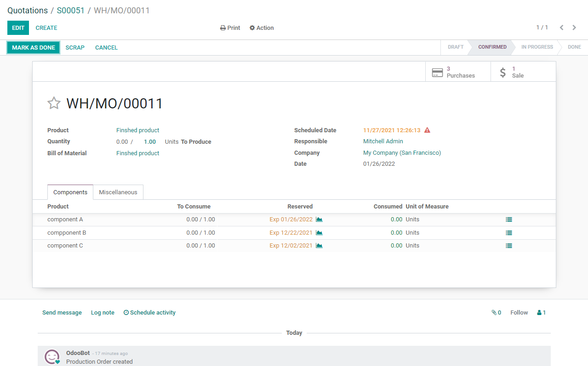Show followers list icon

541,313
